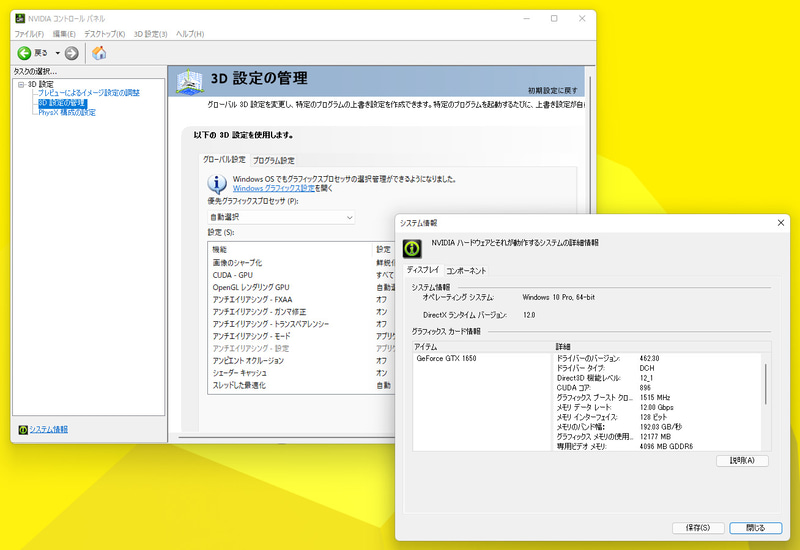Click the 保存(S) button
The width and height of the screenshot is (800, 550).
point(698,528)
